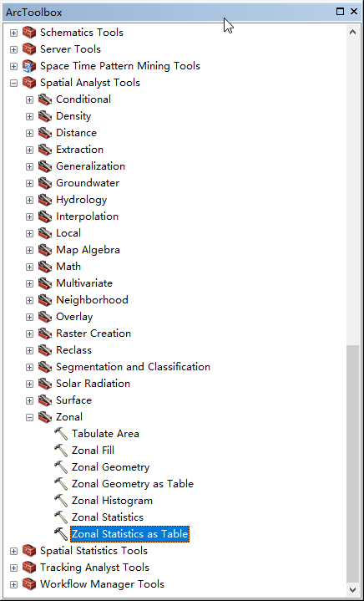Click the Space Time Pattern Mining toolbox icon

(29, 66)
